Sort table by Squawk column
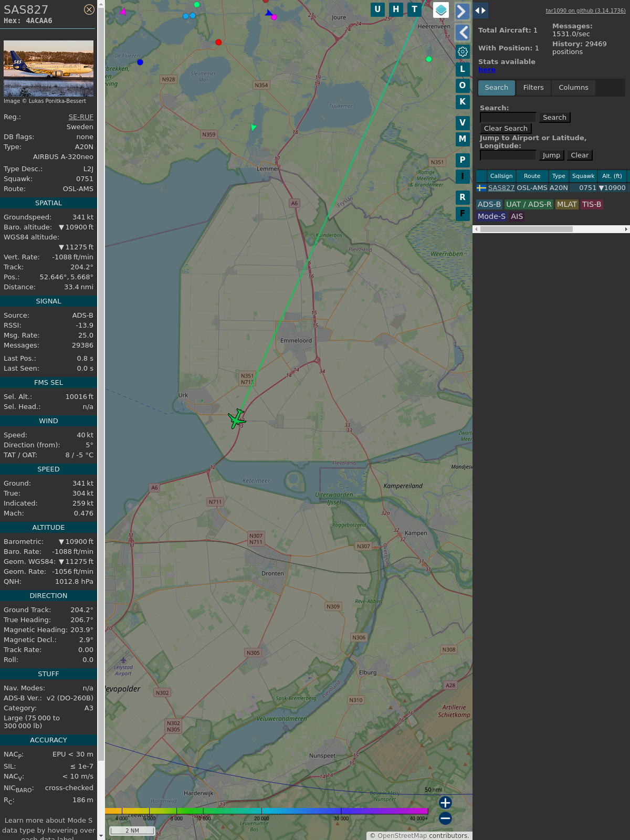630x840 pixels. (x=583, y=176)
